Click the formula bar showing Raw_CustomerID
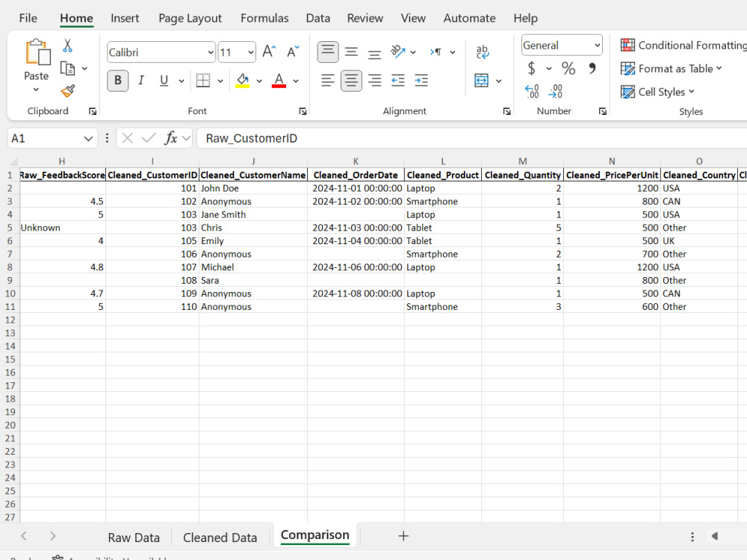The image size is (747, 560). point(471,139)
